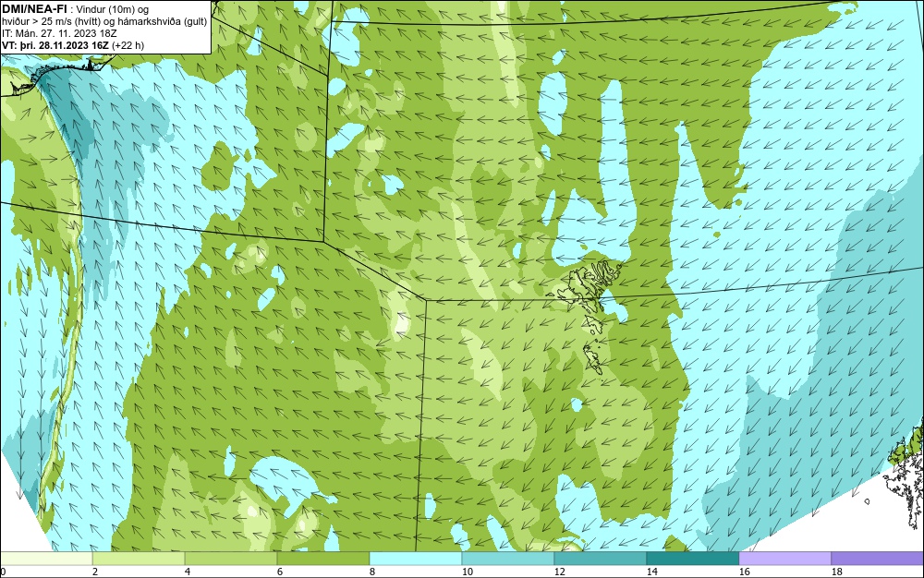Click the pale yellow 0–2 m/s legend swatch
This screenshot has width=924, height=578.
[46, 559]
